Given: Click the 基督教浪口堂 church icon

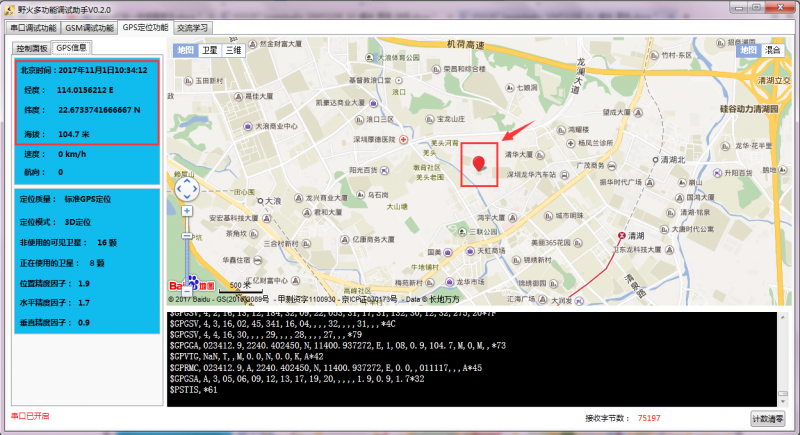Looking at the screenshot, I should [x=399, y=80].
